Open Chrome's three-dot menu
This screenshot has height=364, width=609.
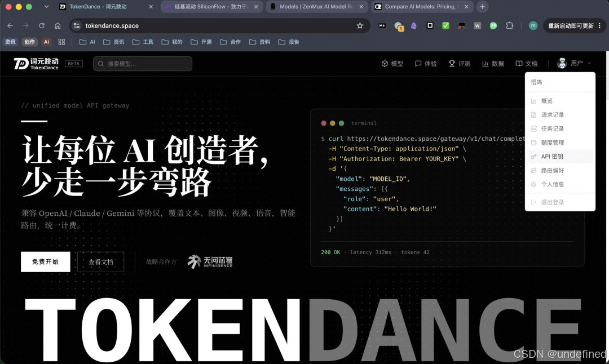pos(599,25)
